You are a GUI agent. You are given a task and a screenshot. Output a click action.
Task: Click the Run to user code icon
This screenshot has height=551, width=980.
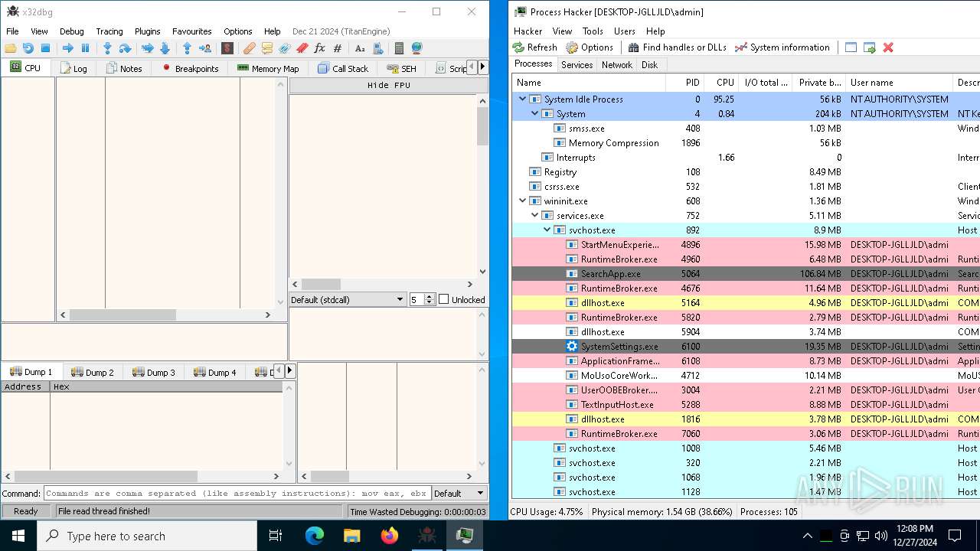[x=205, y=48]
